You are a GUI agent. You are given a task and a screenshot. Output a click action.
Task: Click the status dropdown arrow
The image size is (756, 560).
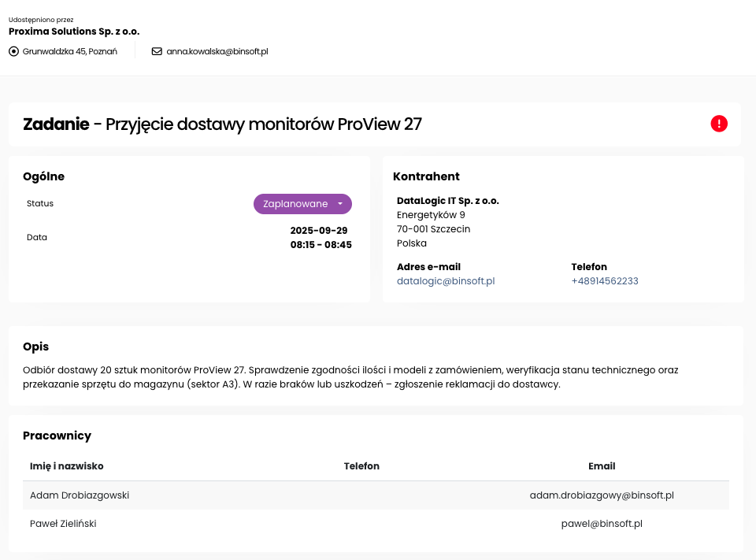click(340, 204)
